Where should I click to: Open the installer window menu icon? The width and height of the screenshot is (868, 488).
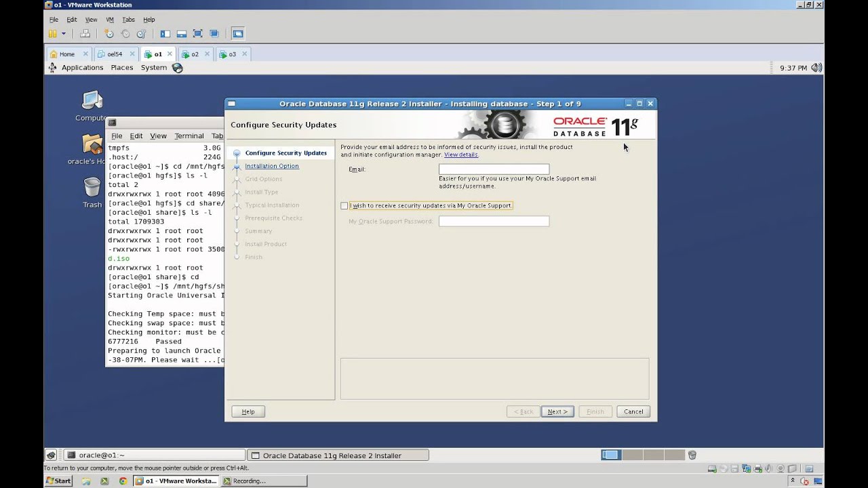[x=231, y=104]
